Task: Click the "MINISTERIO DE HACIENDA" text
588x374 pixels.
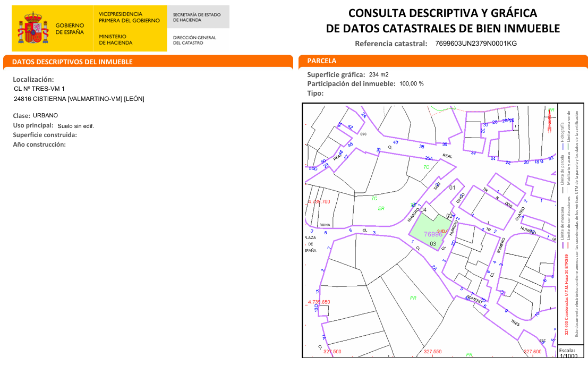Action: 115,39
